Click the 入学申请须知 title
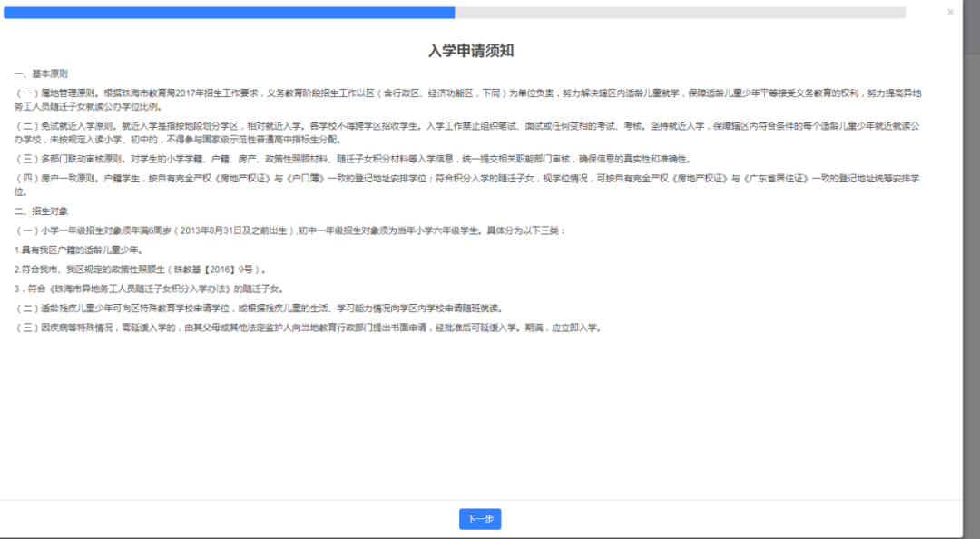980x539 pixels. [x=471, y=51]
